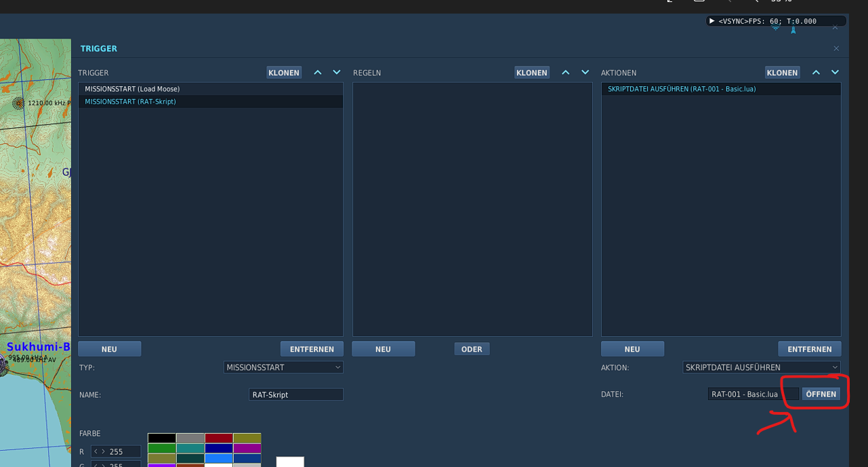Screen dimensions: 868x467
Task: Click down arrow in REGELN header
Action: [x=585, y=73]
